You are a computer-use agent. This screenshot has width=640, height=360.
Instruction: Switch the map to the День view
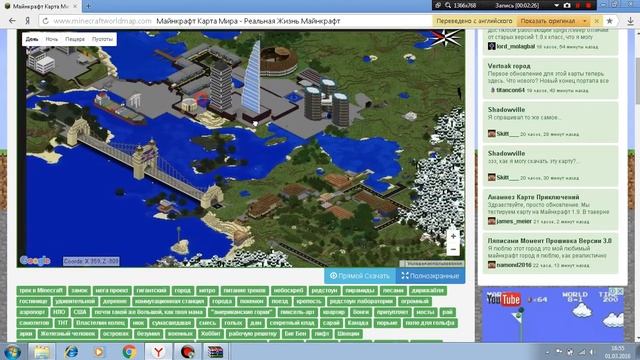point(32,39)
